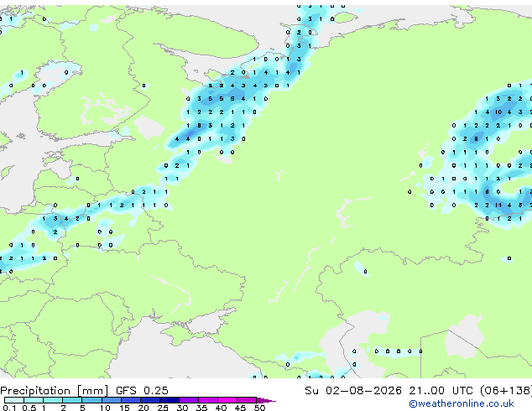Select the 'GFS 0.25' model label
The height and width of the screenshot is (411, 532).
(x=142, y=391)
